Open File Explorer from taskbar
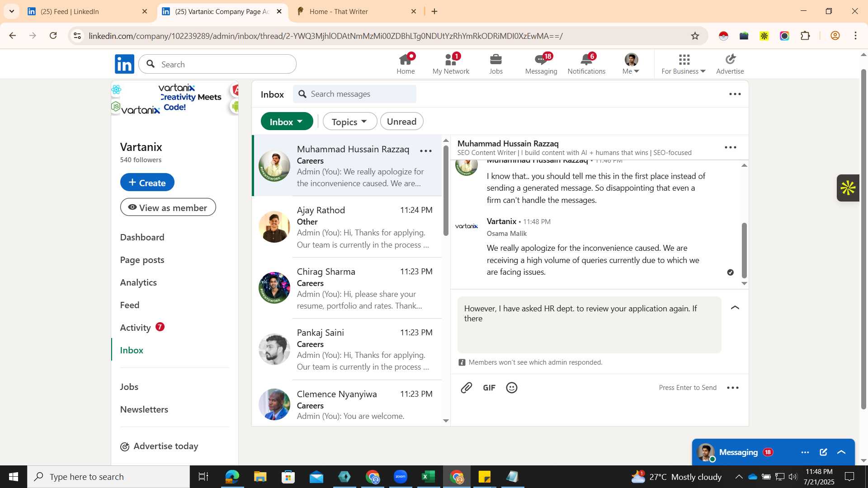Image resolution: width=868 pixels, height=488 pixels. pos(260,477)
